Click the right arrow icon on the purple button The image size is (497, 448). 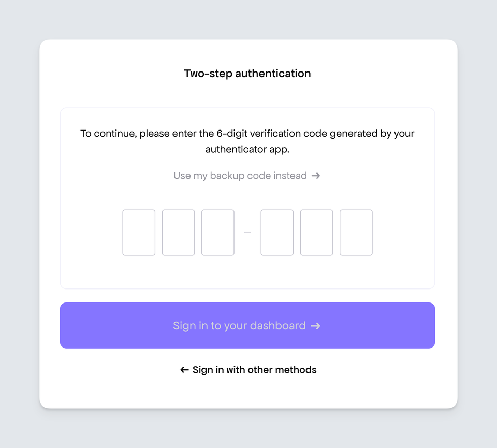[x=315, y=326]
